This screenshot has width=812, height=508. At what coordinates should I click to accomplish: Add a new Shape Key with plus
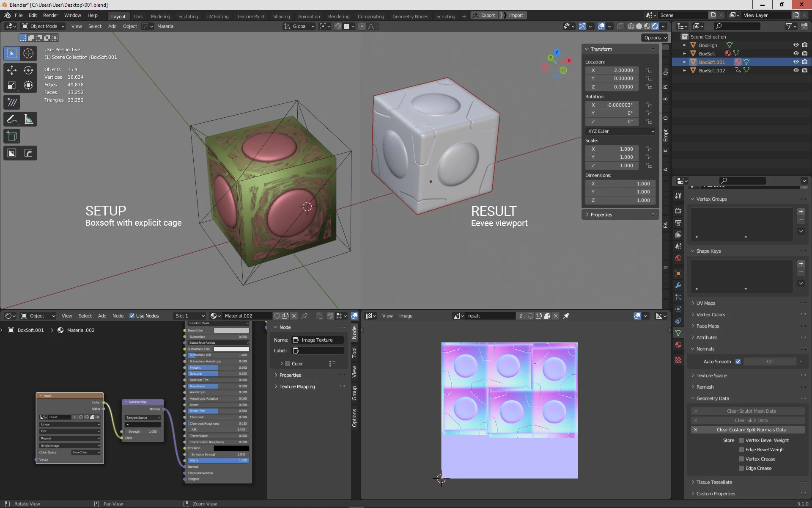pyautogui.click(x=801, y=263)
